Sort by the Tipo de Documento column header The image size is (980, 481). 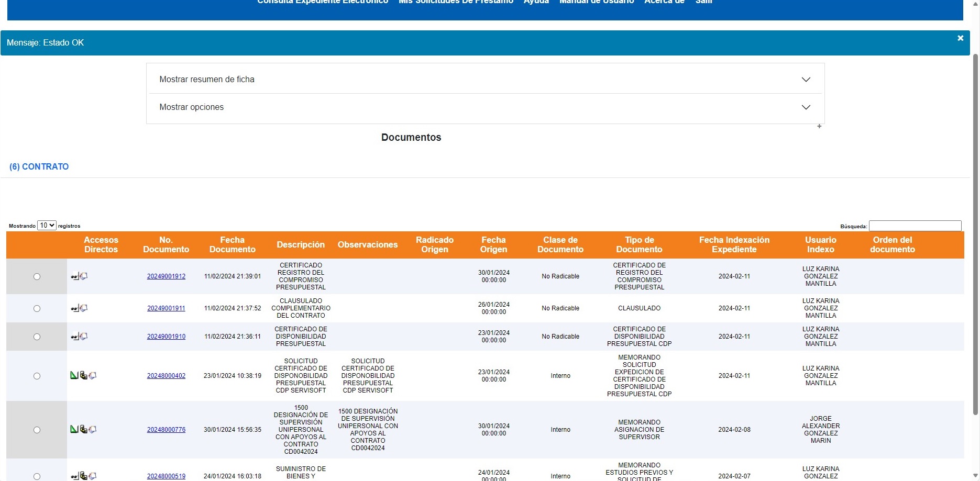click(639, 245)
